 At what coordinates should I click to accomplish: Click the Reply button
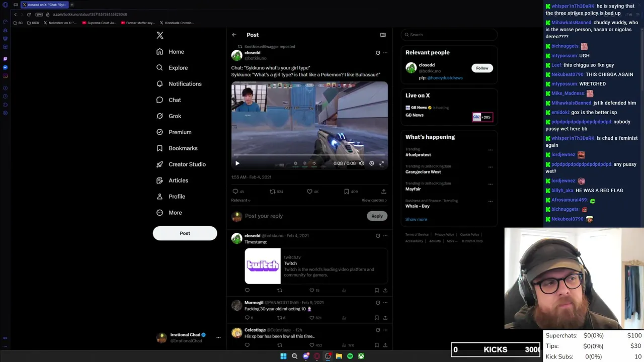click(377, 216)
